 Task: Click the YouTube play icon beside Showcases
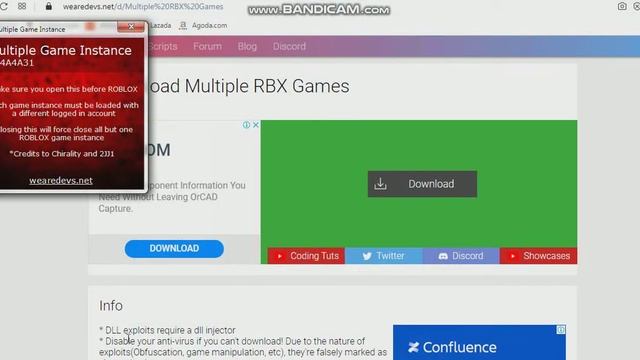click(513, 256)
